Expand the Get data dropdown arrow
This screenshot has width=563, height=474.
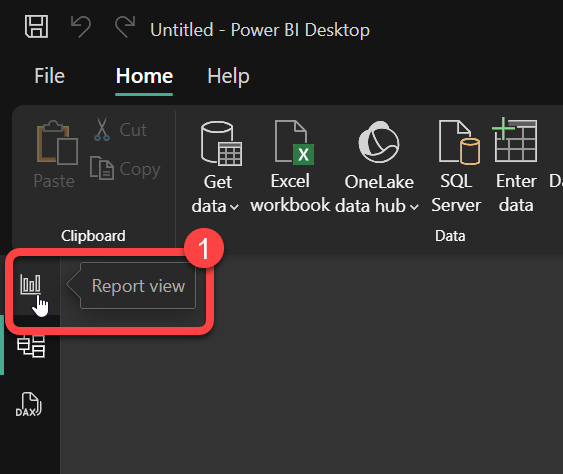tap(234, 207)
